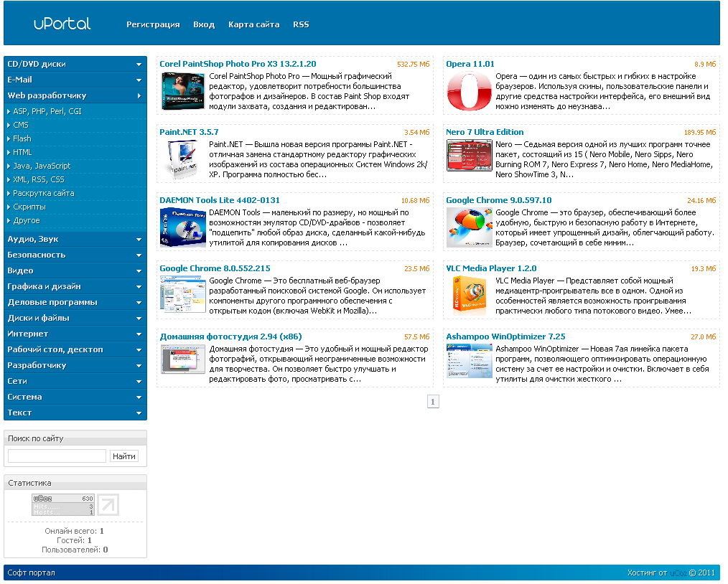Open the Домашняя фотостудия 2.94 title link
The height and width of the screenshot is (584, 728).
230,336
